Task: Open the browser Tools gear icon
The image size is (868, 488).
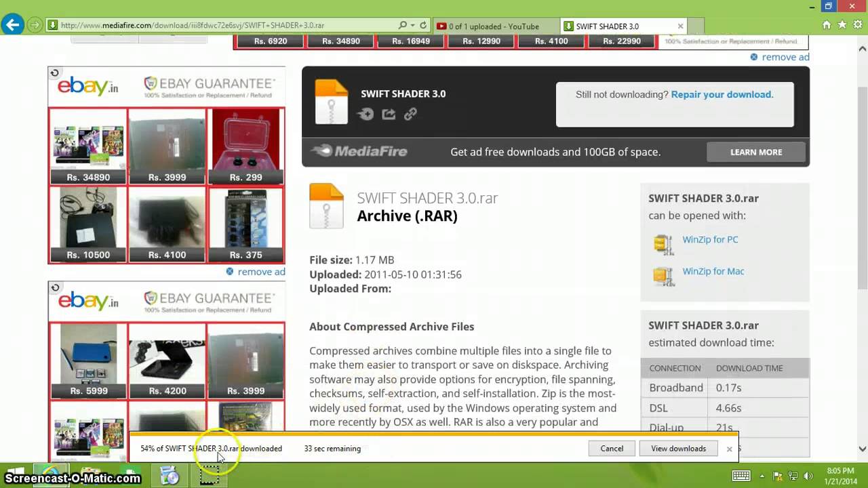Action: point(857,25)
